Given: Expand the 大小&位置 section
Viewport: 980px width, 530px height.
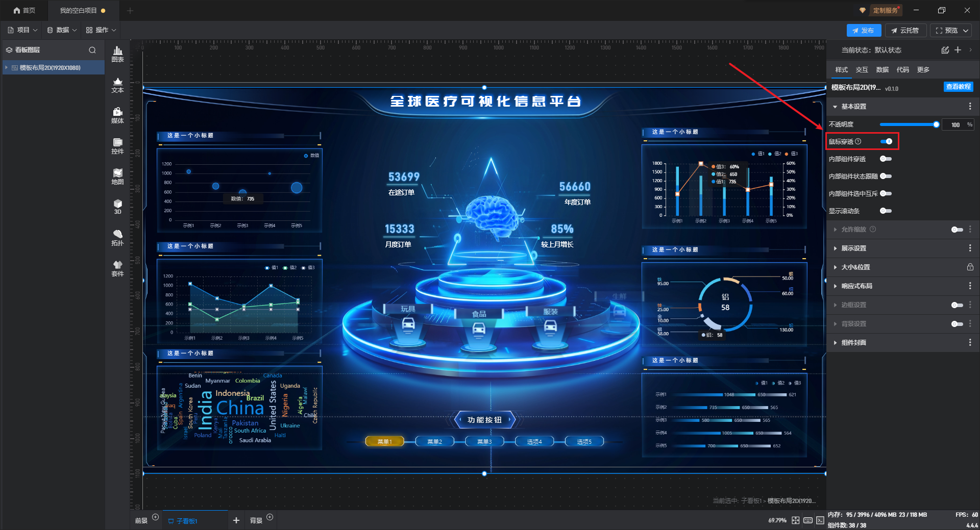Looking at the screenshot, I should click(835, 267).
